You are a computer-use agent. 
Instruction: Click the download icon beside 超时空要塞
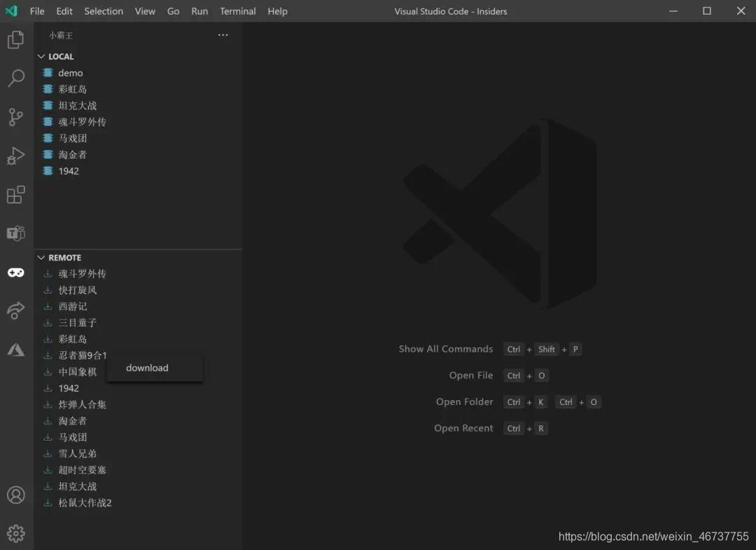(48, 470)
